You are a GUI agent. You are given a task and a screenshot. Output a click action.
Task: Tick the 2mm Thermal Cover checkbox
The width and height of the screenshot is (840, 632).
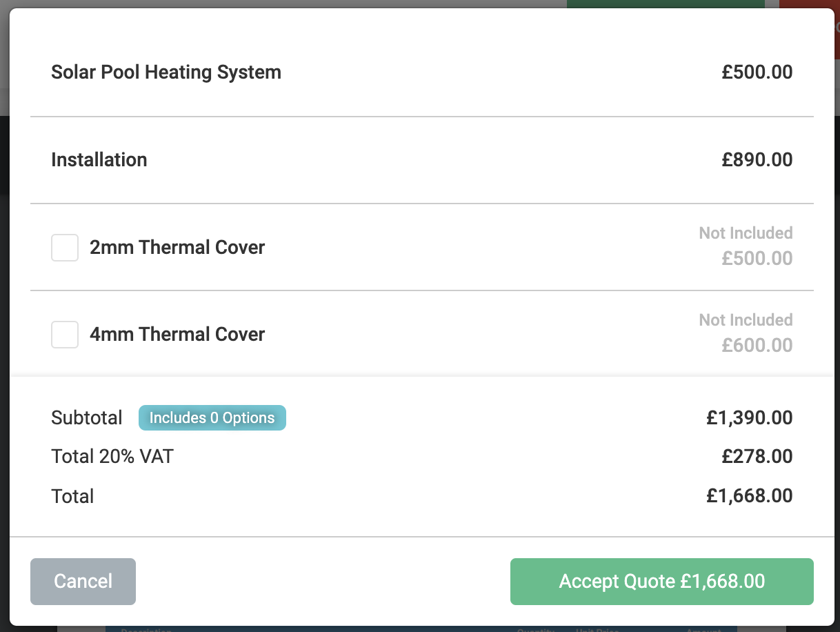coord(65,248)
